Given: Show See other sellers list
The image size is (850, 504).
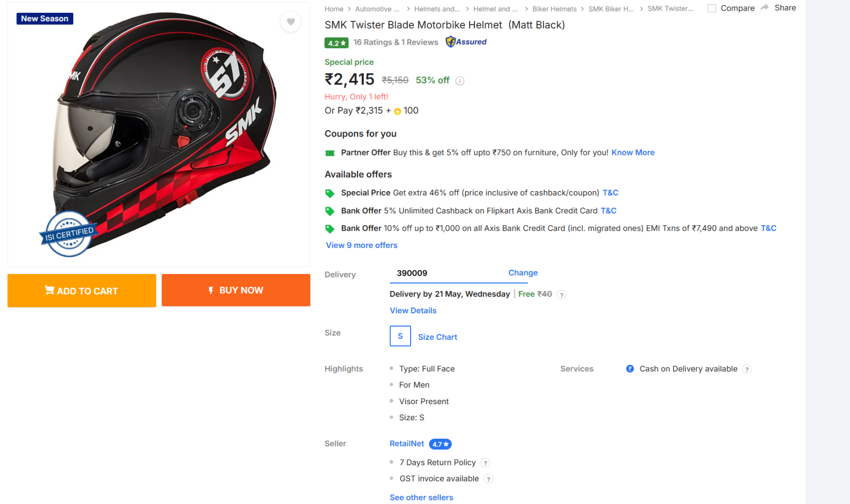Looking at the screenshot, I should coord(421,498).
